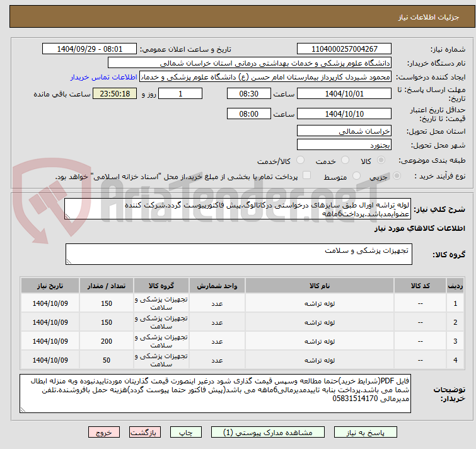Select the جزیی purchase type radio

[x=397, y=176]
